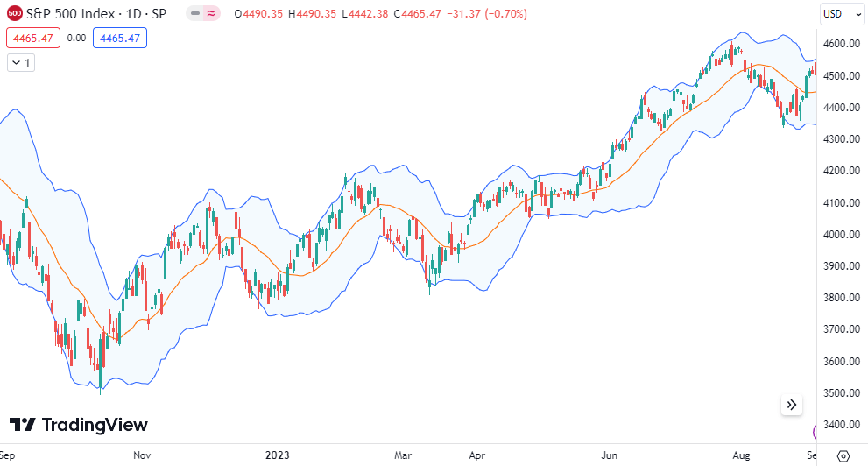Viewport: 868px width, 466px height.
Task: Click the 3700.00 price axis label
Action: 842,328
